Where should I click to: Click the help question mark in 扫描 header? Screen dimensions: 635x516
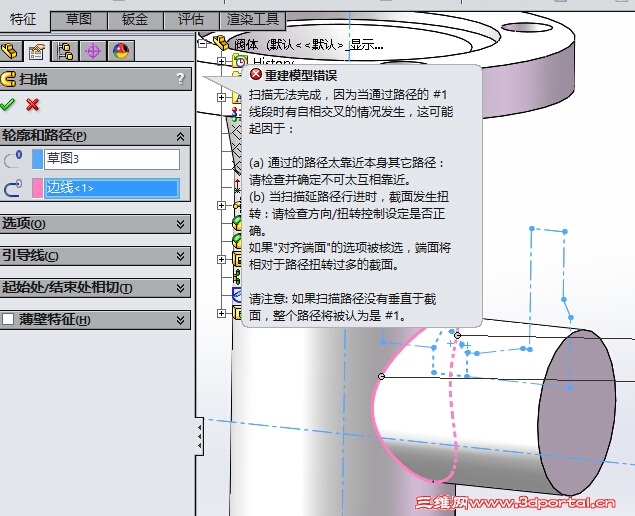(181, 79)
